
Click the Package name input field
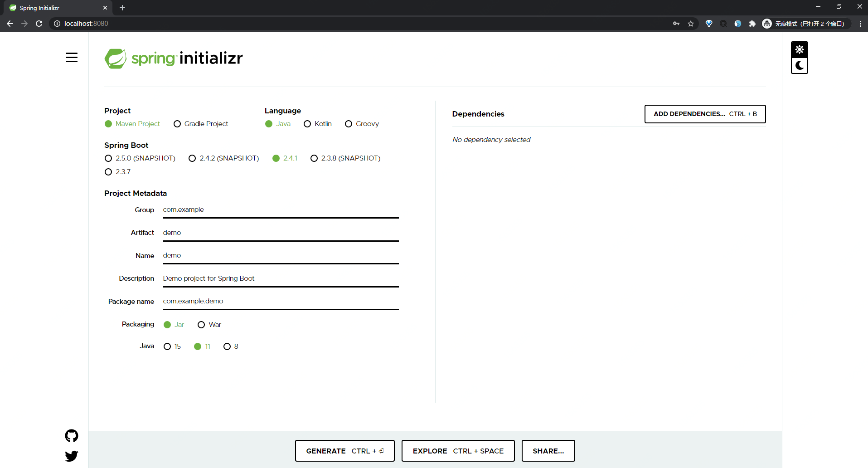281,302
